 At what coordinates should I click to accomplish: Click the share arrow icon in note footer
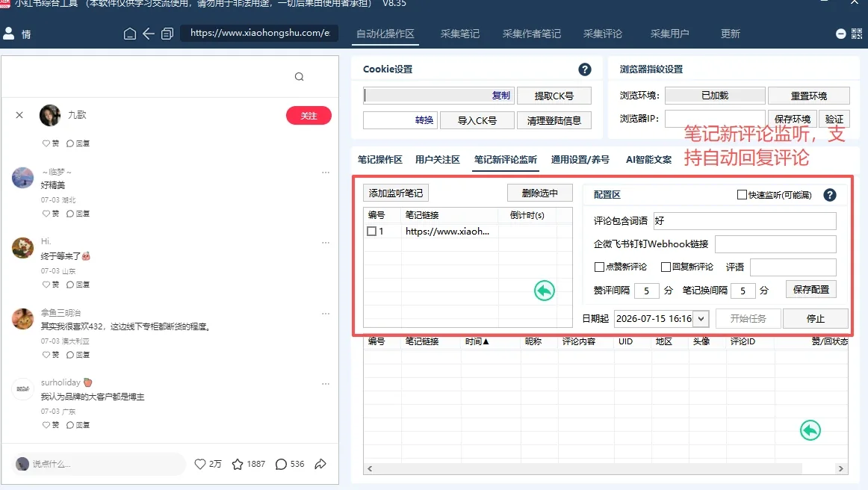click(320, 464)
